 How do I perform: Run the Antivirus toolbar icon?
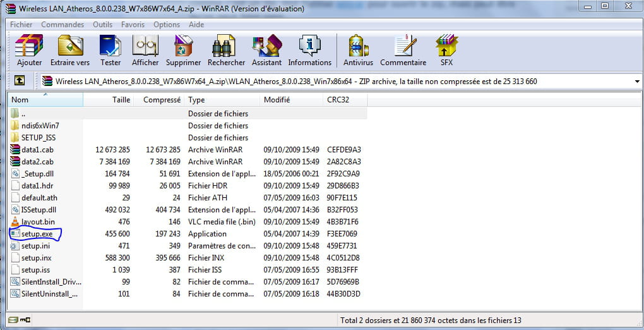[358, 46]
